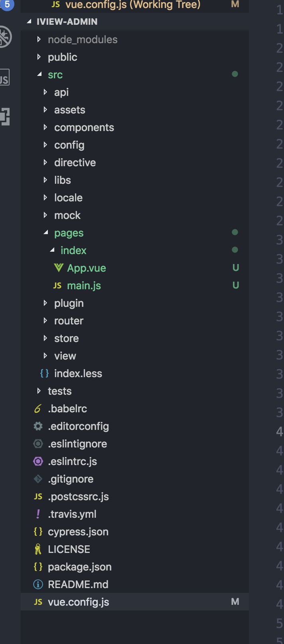Collapse the IVIEW-ADMIN project section
The height and width of the screenshot is (644, 284).
(x=29, y=22)
